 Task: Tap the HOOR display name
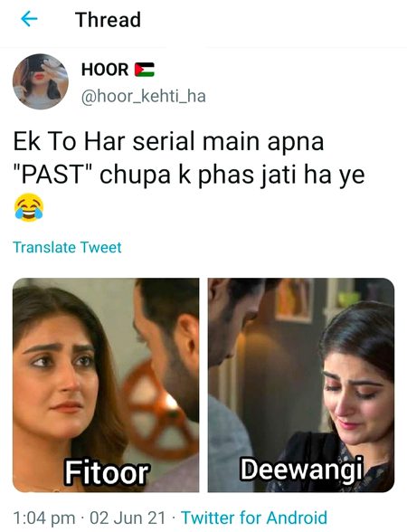[x=105, y=70]
